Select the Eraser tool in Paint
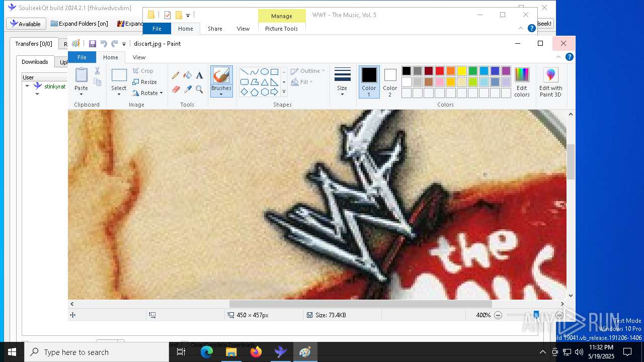 click(176, 89)
